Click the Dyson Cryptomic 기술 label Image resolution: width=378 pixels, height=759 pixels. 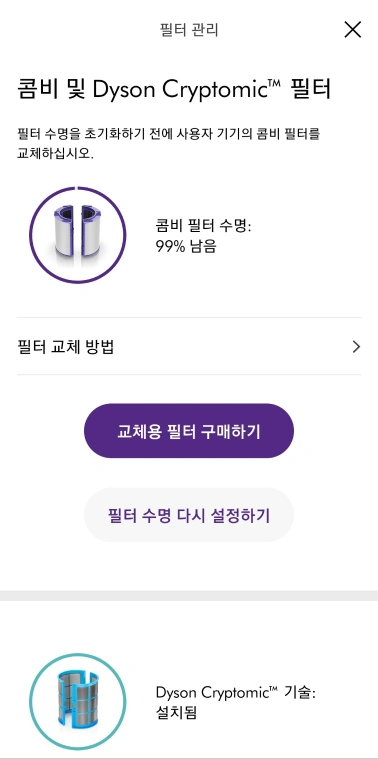coord(236,693)
